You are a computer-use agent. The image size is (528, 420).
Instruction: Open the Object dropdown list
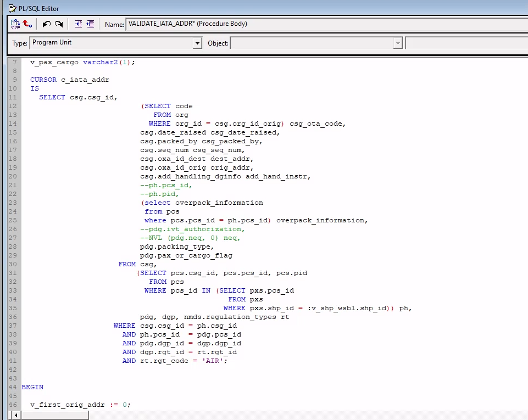(x=398, y=43)
